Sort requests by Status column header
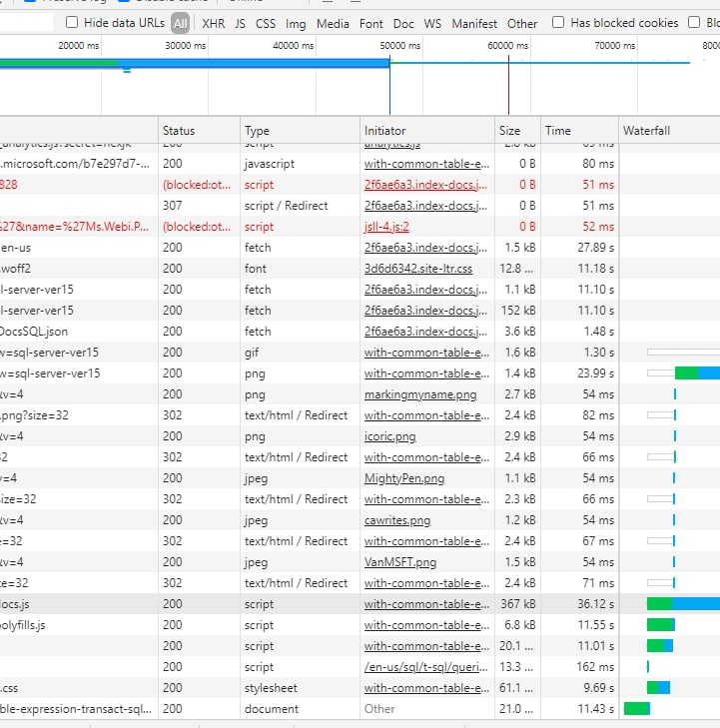 (x=180, y=131)
